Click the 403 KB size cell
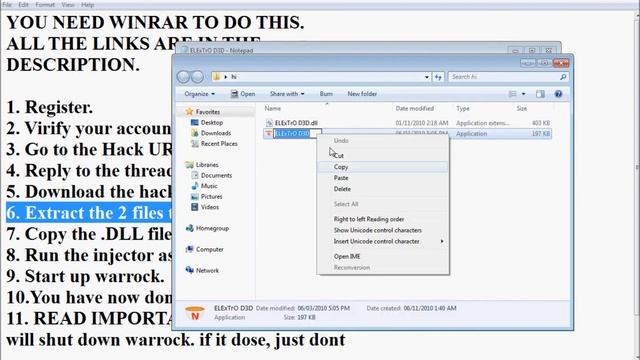The height and width of the screenshot is (360, 640). point(541,123)
